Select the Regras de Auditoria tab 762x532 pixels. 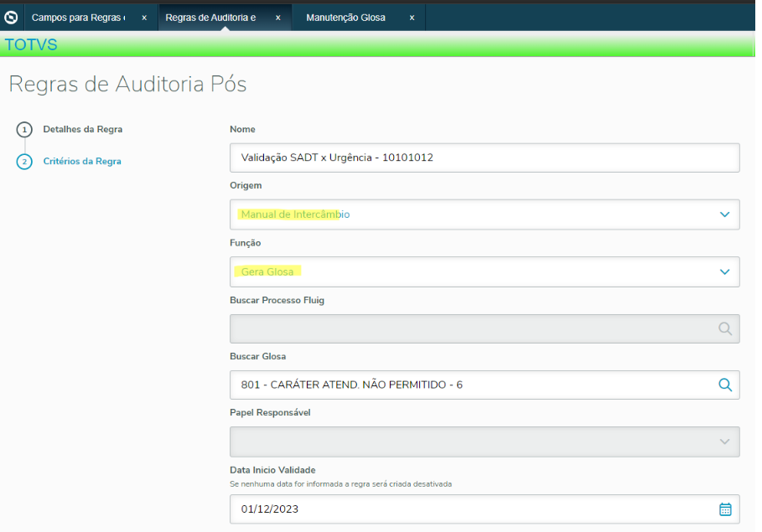coord(211,18)
